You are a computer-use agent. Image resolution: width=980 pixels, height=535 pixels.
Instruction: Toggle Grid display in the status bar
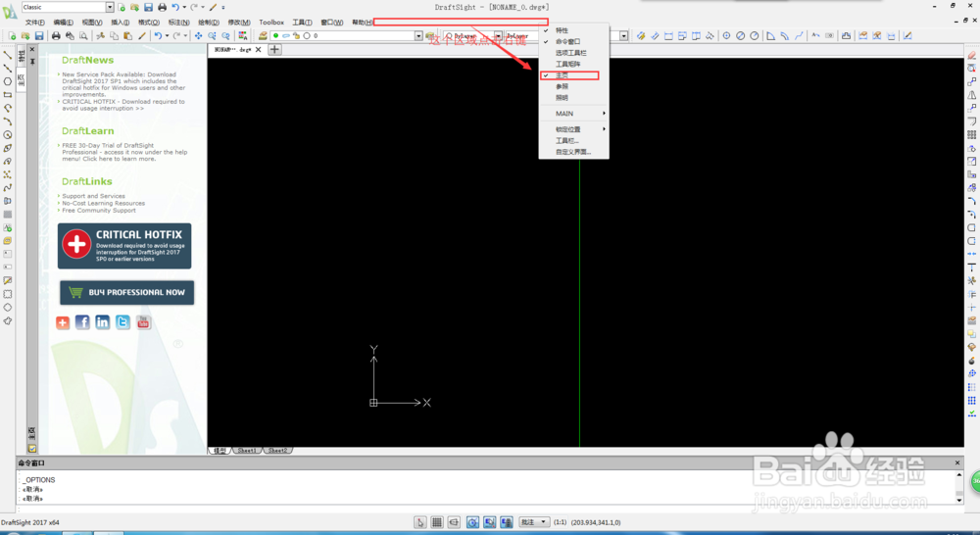tap(437, 522)
